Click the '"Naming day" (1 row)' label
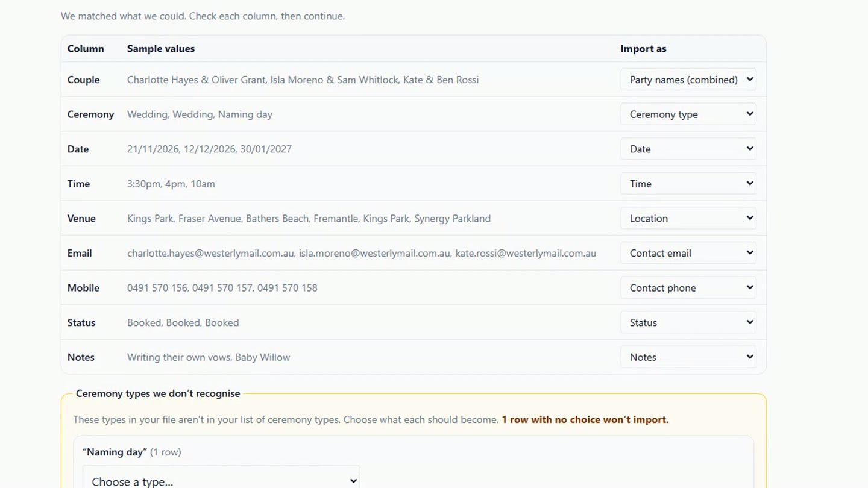Viewport: 868px width, 488px height. (131, 452)
